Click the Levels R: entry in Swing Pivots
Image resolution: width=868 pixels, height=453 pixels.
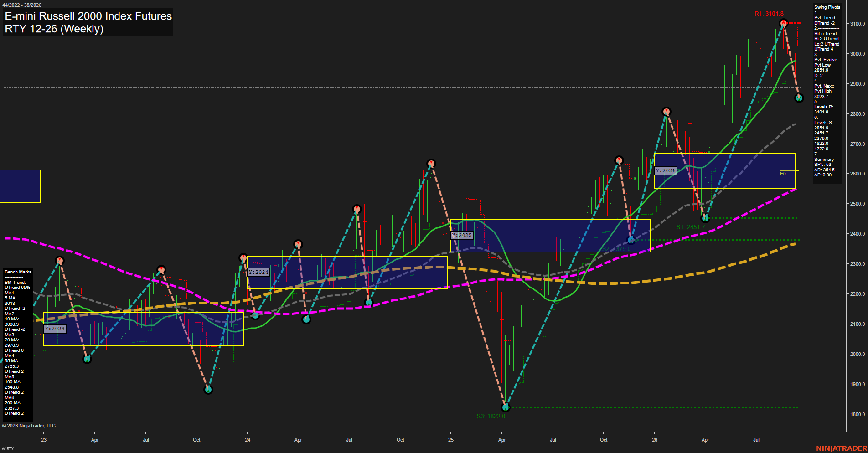click(823, 107)
